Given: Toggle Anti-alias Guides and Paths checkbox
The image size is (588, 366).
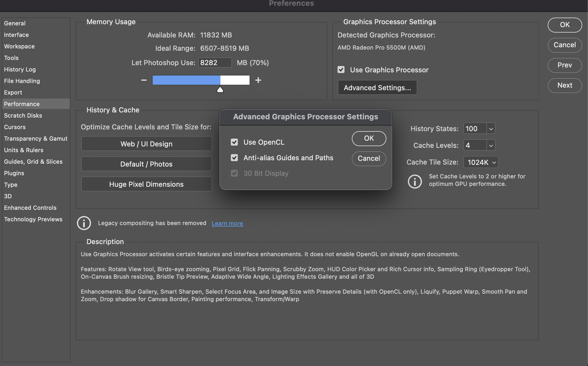Looking at the screenshot, I should point(235,157).
